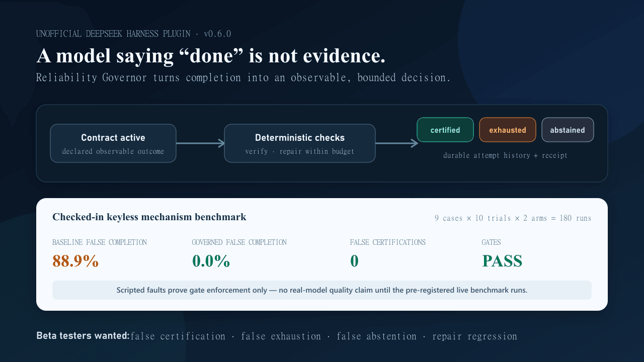Image resolution: width=644 pixels, height=362 pixels.
Task: Click the False Certifications value 0
Action: pos(354,261)
